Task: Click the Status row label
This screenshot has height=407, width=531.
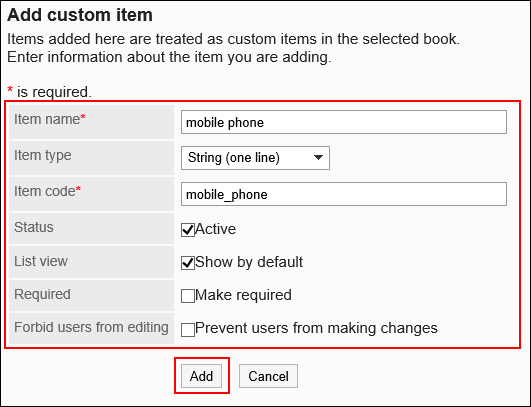Action: tap(34, 227)
